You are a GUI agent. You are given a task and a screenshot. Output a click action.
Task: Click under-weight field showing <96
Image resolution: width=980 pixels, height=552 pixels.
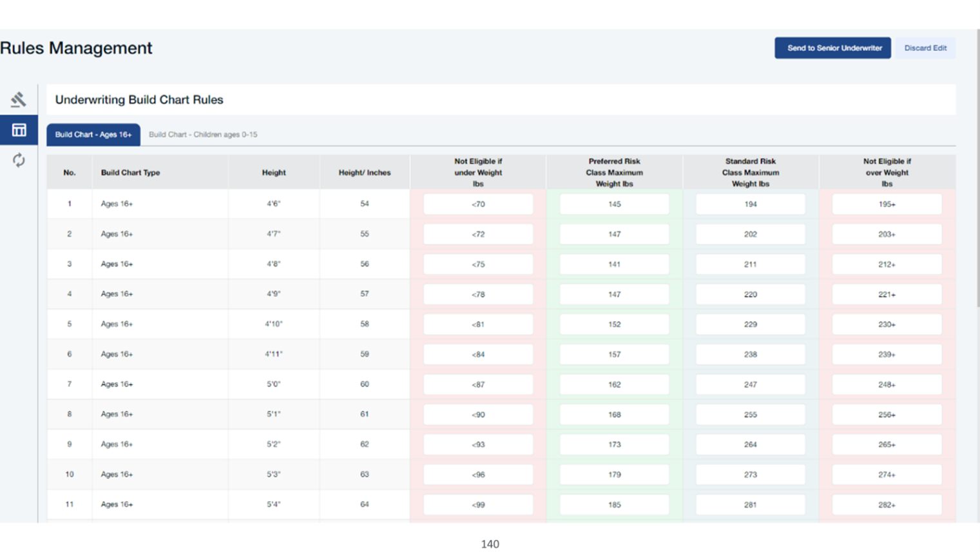tap(478, 475)
